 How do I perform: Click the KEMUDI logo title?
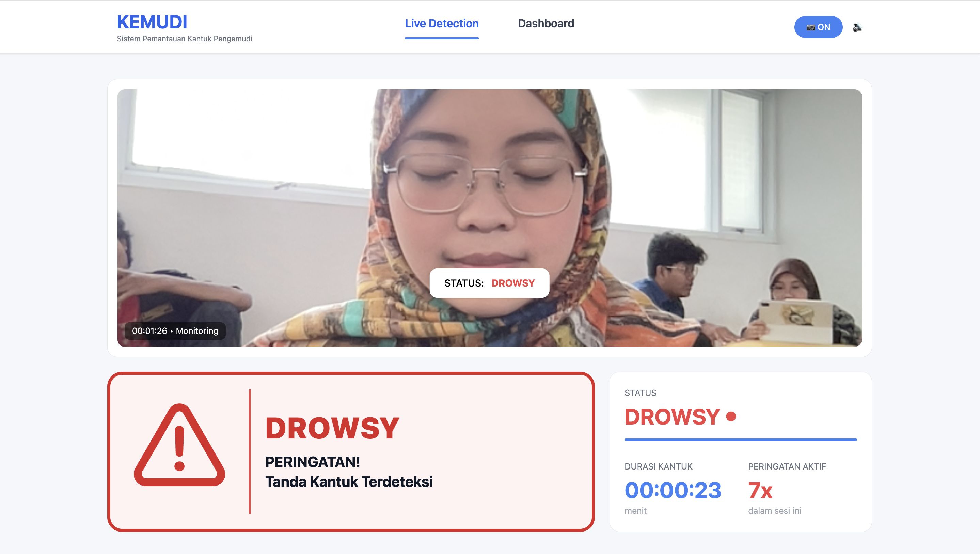(x=152, y=22)
